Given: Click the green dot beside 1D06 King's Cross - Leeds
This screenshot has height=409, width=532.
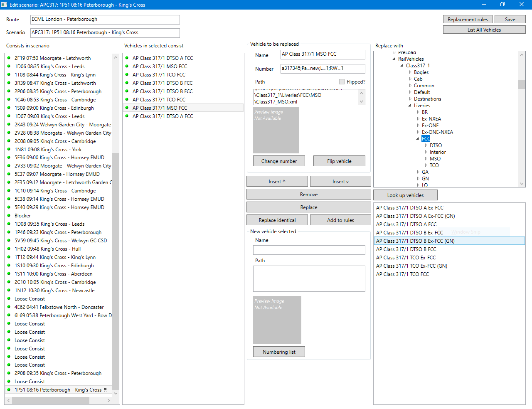Looking at the screenshot, I should 9,66.
